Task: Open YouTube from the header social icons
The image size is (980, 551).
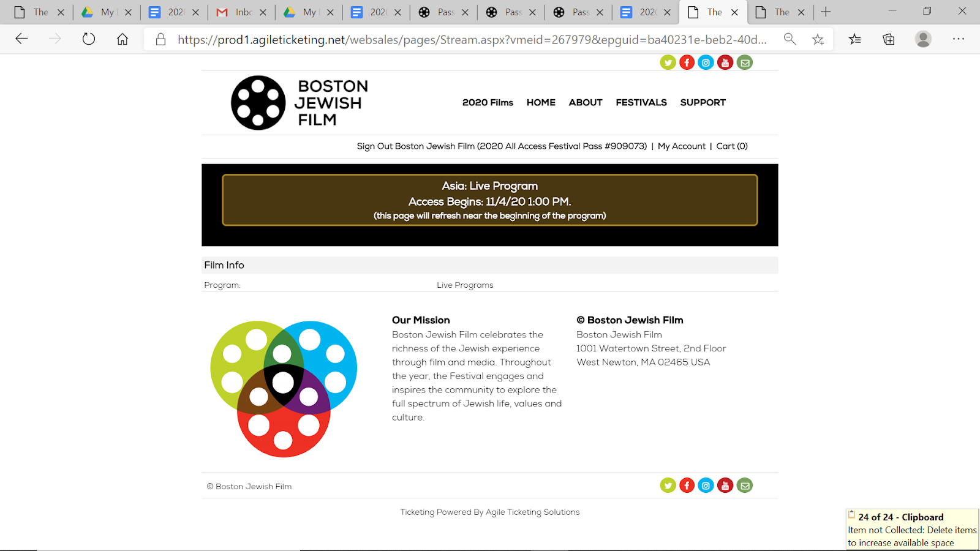Action: click(725, 62)
